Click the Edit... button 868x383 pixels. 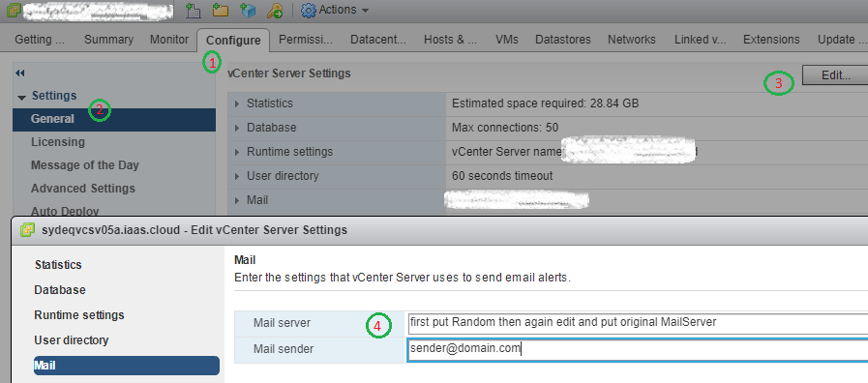[835, 75]
